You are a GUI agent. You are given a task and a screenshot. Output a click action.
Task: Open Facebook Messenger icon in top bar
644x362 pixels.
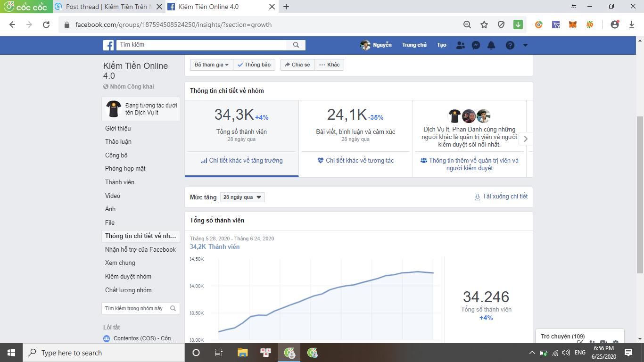point(476,45)
